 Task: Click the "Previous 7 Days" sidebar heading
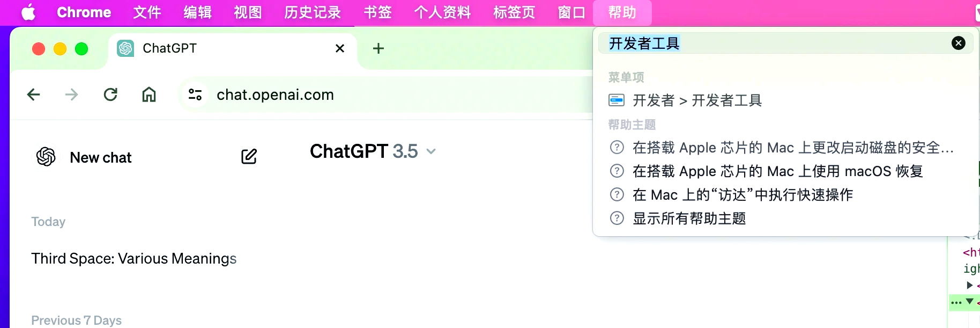point(77,320)
